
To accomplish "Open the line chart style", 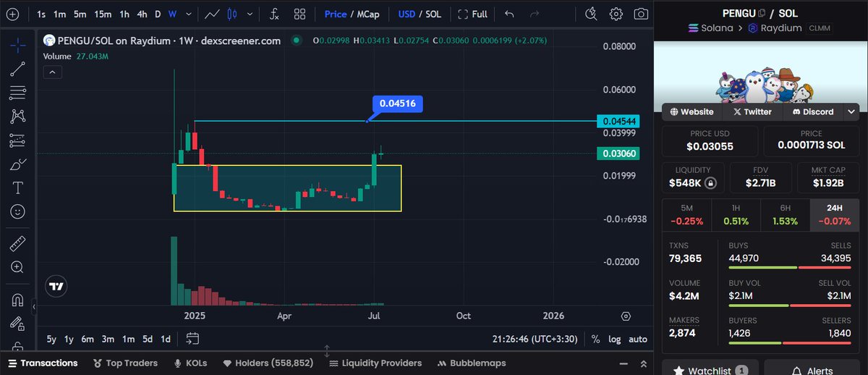I will coord(212,14).
